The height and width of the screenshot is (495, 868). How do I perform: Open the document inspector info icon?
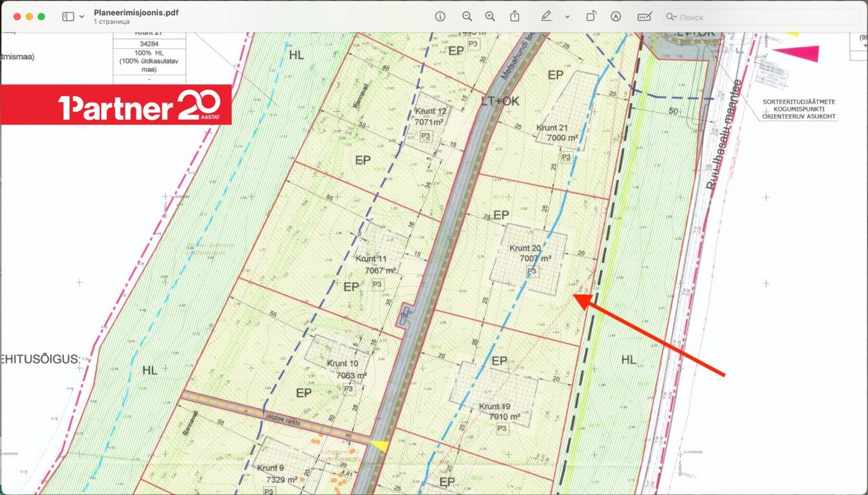pyautogui.click(x=440, y=17)
